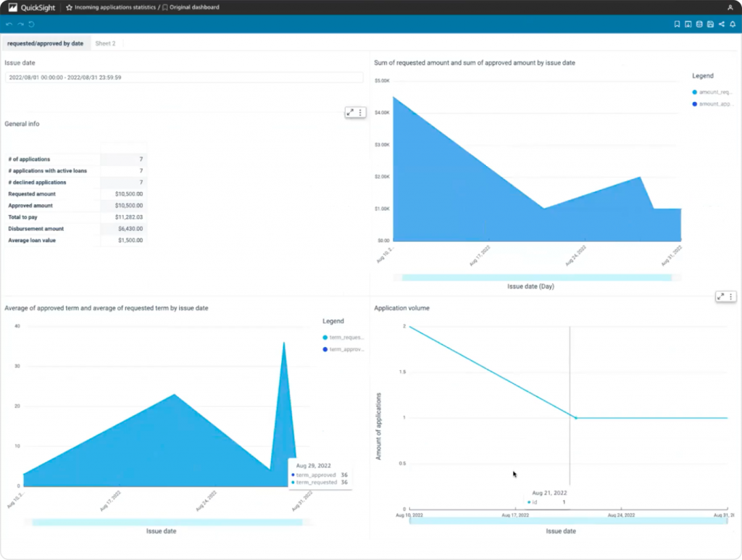Click 'Amount of applications' axis label
The width and height of the screenshot is (742, 560).
pyautogui.click(x=378, y=426)
